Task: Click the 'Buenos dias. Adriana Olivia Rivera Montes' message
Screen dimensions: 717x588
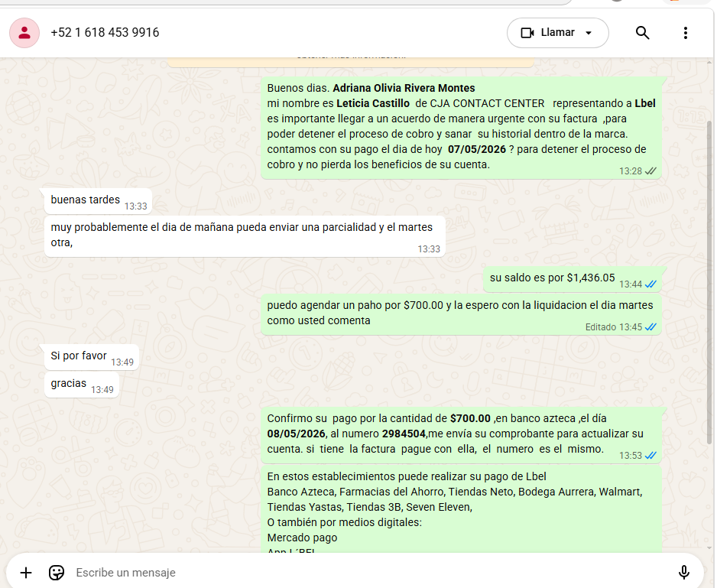Action: tap(461, 128)
